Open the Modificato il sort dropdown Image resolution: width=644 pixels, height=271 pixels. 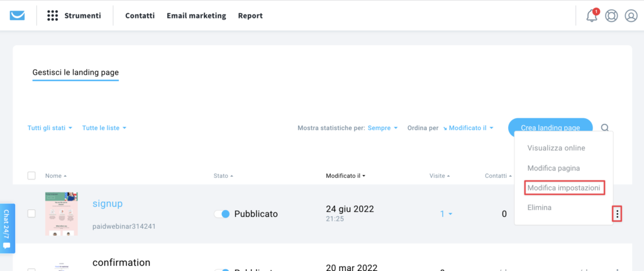coord(468,128)
